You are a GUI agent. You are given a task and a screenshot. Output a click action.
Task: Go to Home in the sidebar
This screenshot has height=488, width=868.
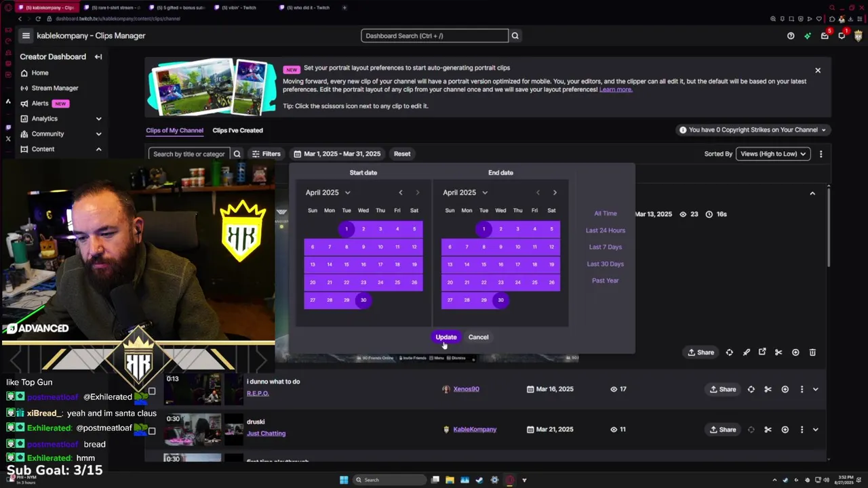click(x=40, y=73)
